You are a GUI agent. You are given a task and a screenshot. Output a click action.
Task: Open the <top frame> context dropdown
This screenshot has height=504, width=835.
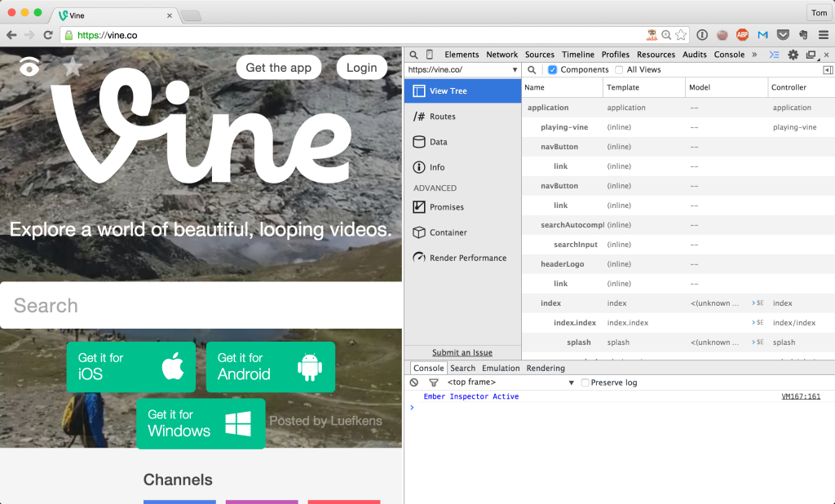coord(510,382)
